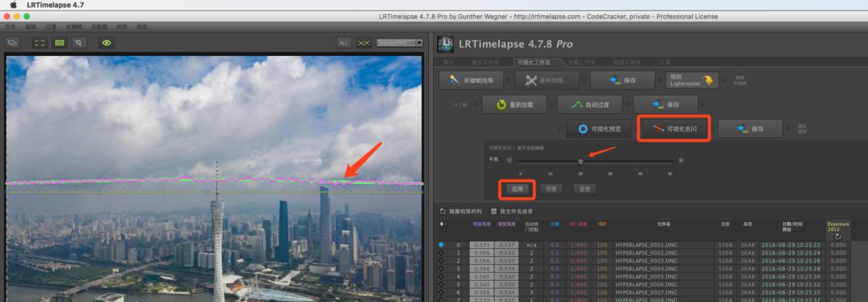Click the smoothing slider handle
The image size is (868, 302).
[581, 162]
